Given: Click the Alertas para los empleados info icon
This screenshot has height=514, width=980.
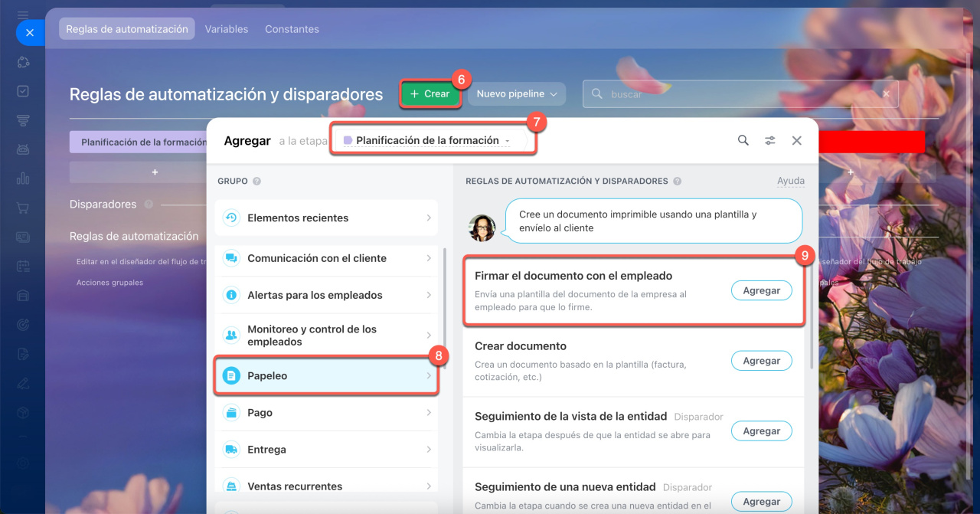Looking at the screenshot, I should tap(231, 295).
